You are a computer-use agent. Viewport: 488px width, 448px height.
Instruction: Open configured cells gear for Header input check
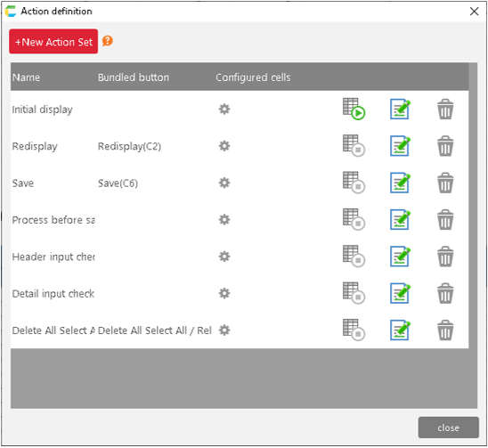(x=224, y=257)
